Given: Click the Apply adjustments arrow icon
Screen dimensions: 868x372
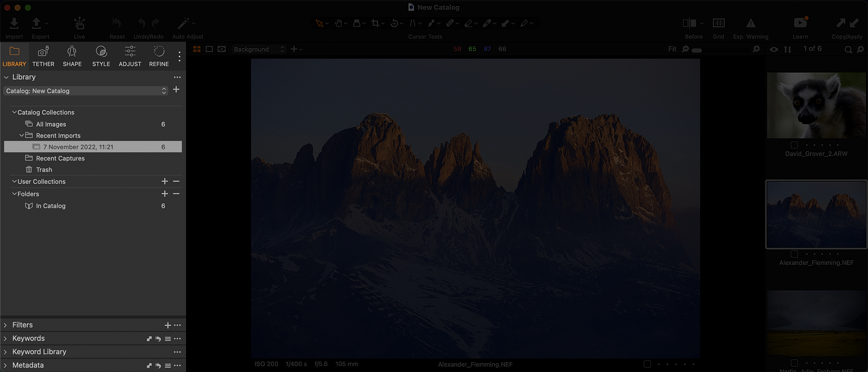Looking at the screenshot, I should [854, 23].
